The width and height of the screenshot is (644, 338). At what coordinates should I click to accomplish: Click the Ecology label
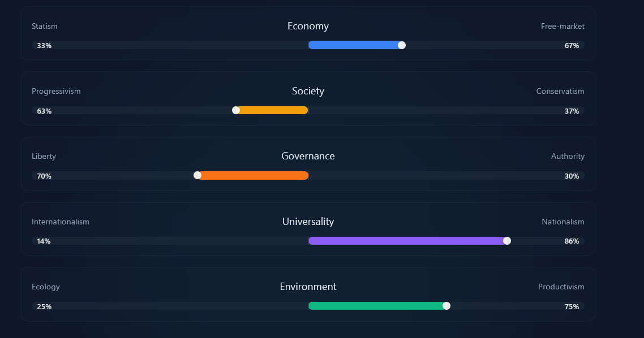tap(46, 287)
